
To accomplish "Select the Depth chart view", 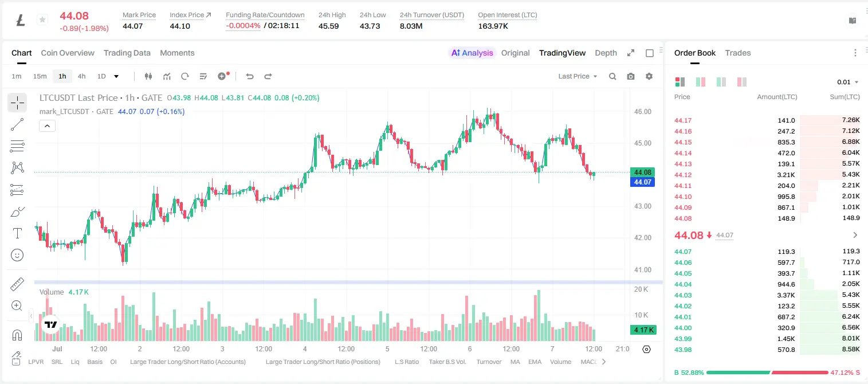I will click(606, 53).
